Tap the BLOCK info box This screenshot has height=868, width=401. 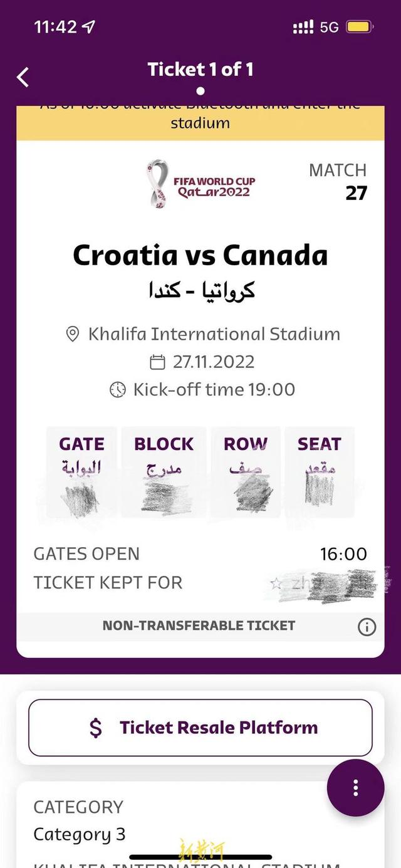tap(164, 472)
